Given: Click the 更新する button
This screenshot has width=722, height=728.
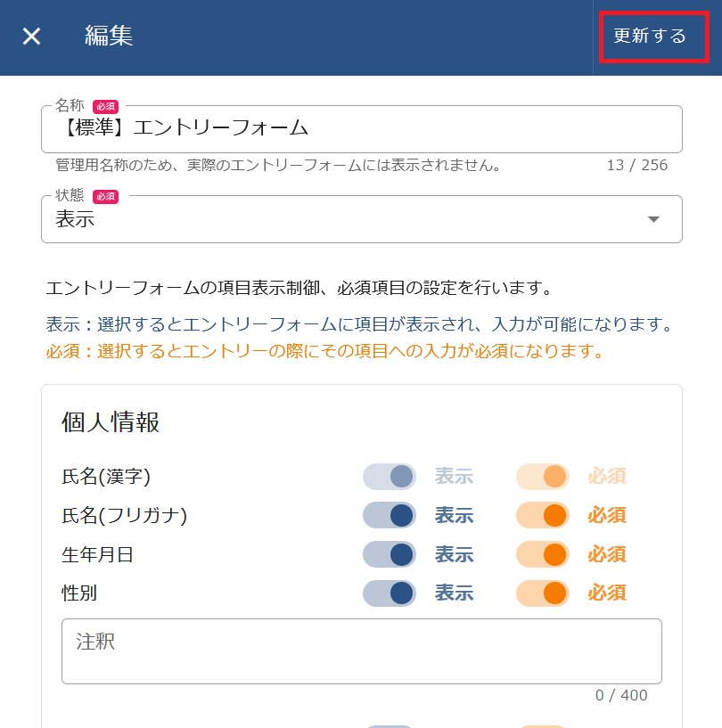Looking at the screenshot, I should click(x=650, y=37).
